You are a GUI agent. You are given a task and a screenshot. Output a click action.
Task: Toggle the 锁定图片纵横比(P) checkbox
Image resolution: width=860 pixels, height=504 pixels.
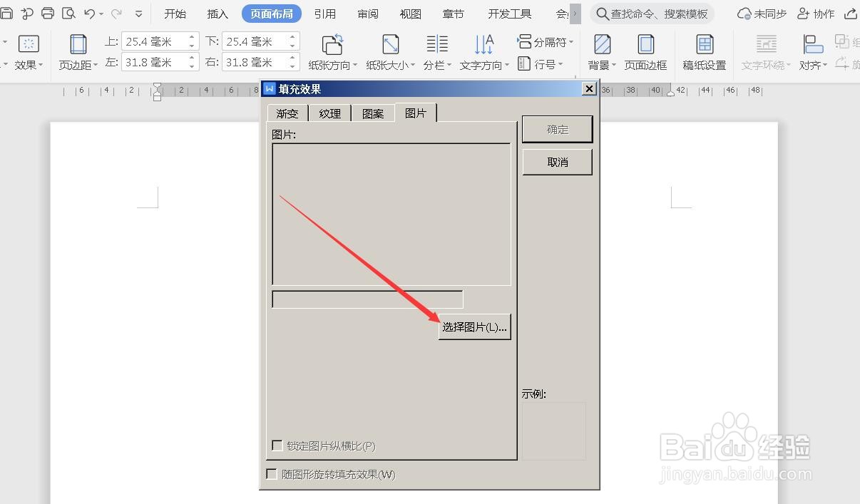[277, 446]
